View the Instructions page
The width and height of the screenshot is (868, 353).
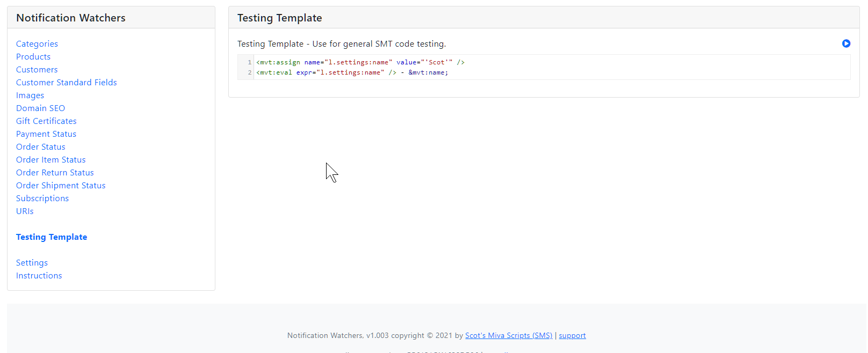click(x=39, y=276)
